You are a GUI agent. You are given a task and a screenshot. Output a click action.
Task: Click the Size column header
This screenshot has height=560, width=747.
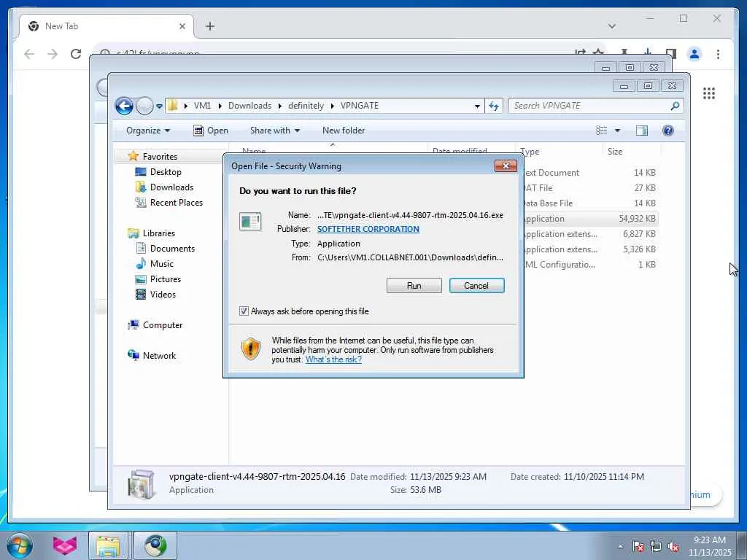[x=631, y=152]
